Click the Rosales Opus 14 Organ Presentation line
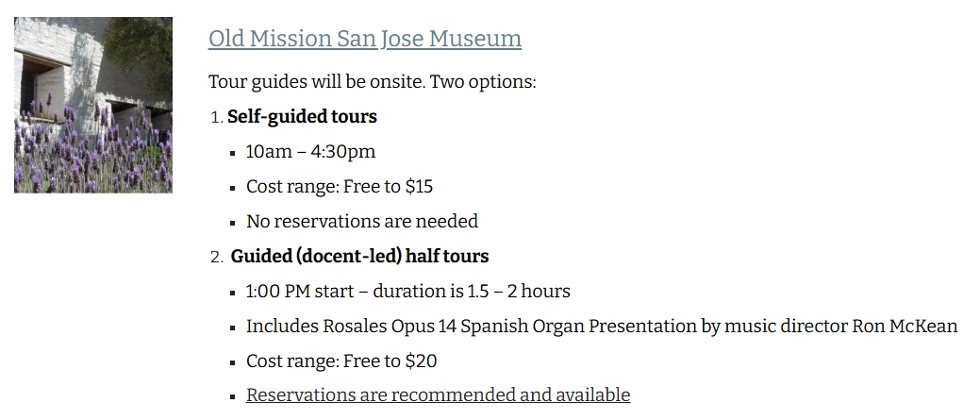Image resolution: width=980 pixels, height=420 pixels. [602, 327]
